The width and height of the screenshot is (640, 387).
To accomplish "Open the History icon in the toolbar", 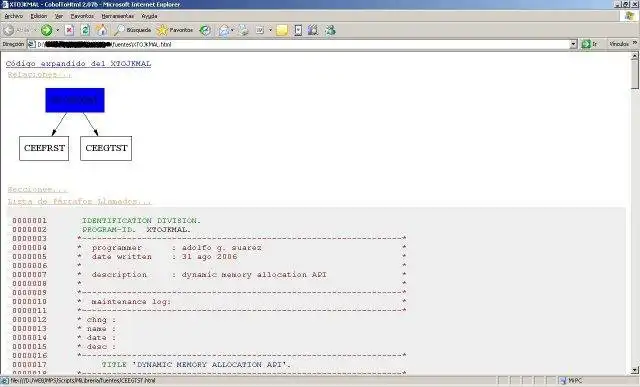I will [205, 30].
